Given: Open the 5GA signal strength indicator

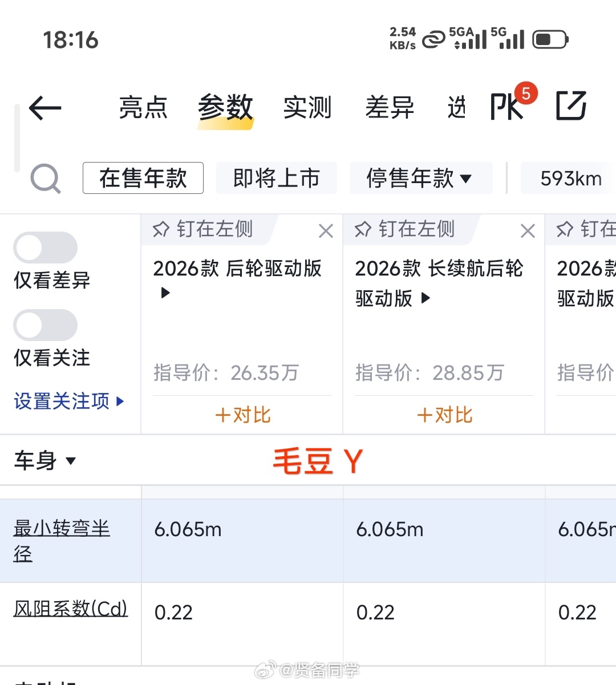Looking at the screenshot, I should pos(468,38).
